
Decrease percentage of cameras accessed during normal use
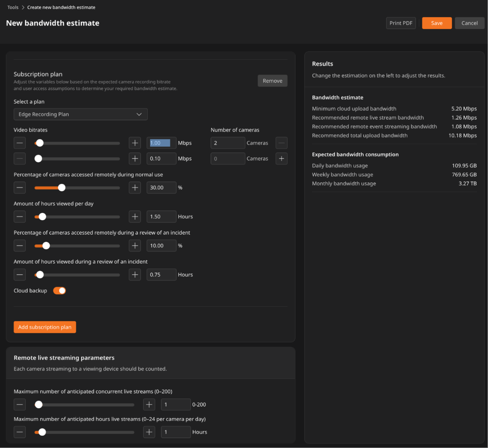click(x=19, y=188)
